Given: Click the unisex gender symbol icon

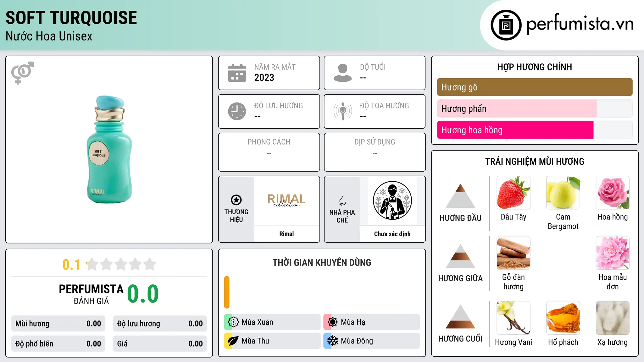Looking at the screenshot, I should click(x=22, y=73).
